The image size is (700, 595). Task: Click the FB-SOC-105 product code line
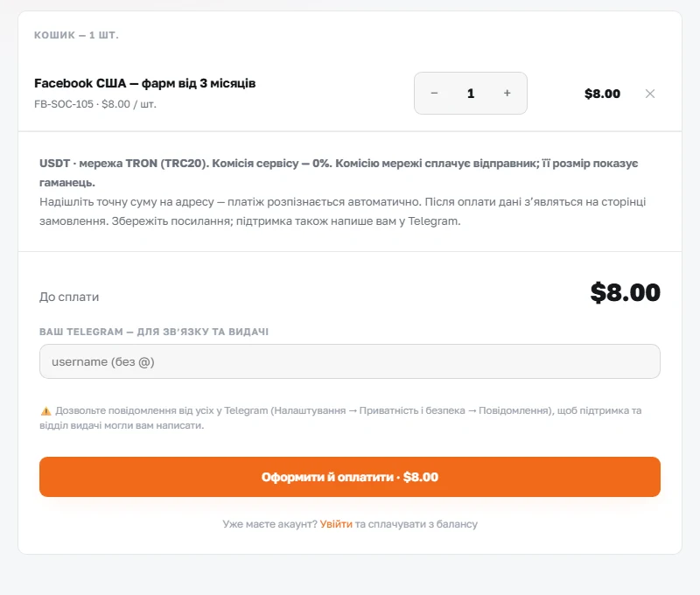pos(95,104)
